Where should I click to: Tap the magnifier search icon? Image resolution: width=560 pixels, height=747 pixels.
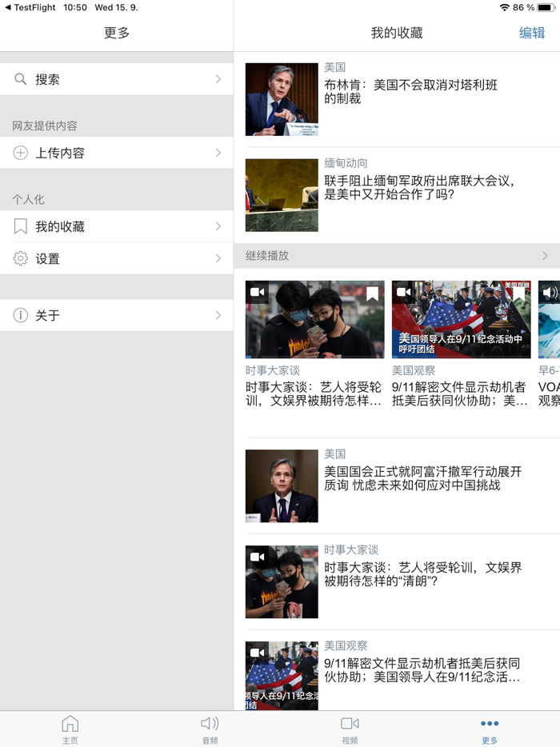coord(20,79)
